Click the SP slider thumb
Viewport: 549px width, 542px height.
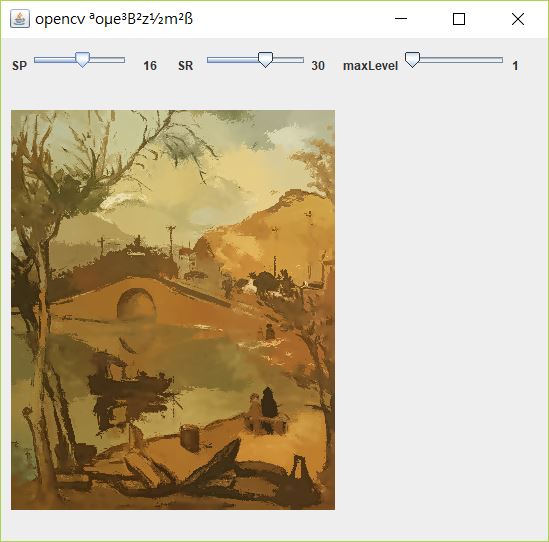click(83, 60)
